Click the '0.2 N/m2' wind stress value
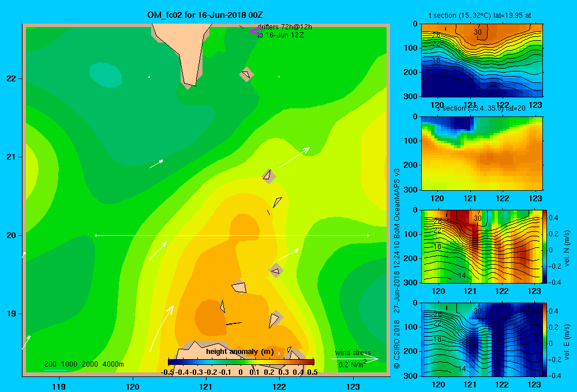The width and height of the screenshot is (577, 392). click(352, 364)
